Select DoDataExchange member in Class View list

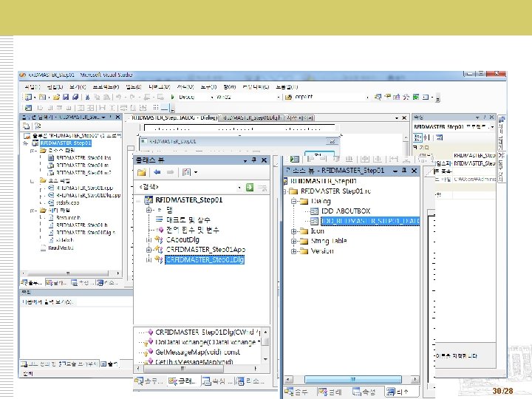208,342
